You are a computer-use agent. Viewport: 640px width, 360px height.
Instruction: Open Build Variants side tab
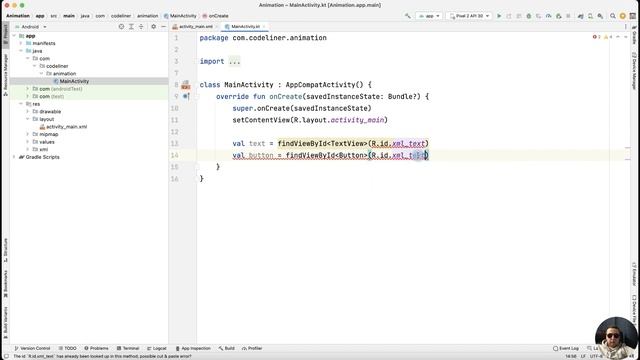tap(5, 323)
